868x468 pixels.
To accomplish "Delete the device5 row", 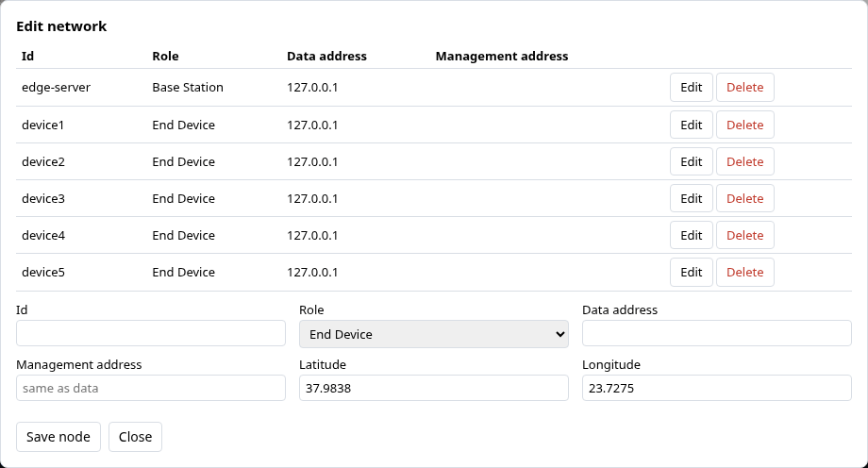I will click(744, 273).
